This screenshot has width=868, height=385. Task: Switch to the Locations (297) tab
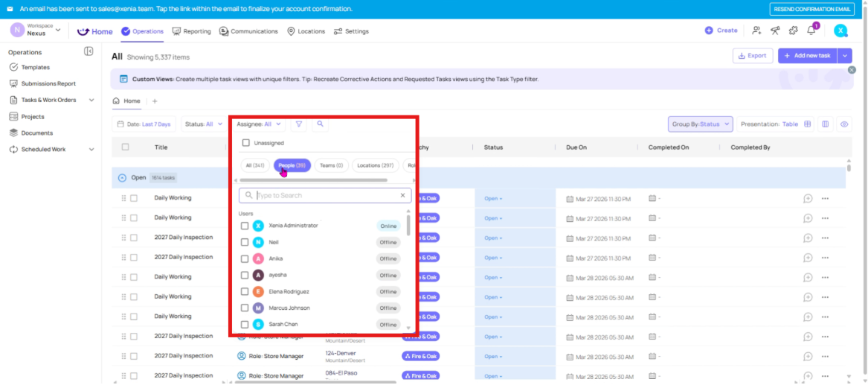pyautogui.click(x=375, y=165)
